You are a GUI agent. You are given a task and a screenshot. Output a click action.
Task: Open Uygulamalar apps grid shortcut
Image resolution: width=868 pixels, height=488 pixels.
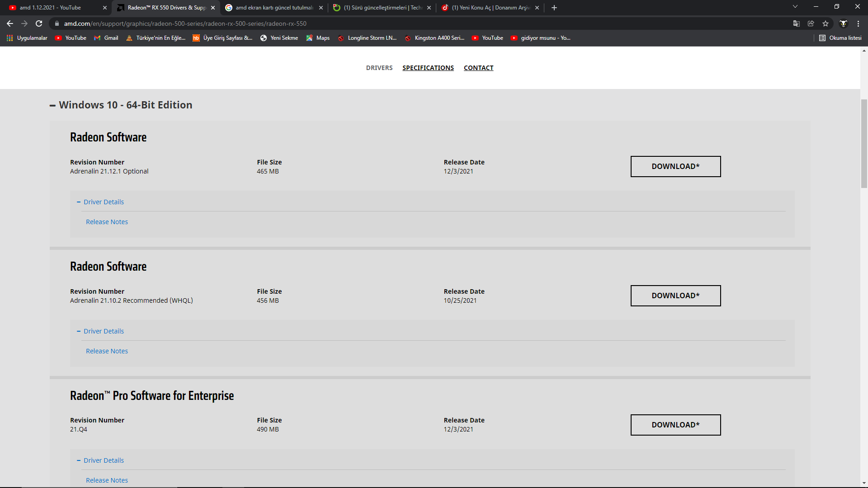coord(27,38)
